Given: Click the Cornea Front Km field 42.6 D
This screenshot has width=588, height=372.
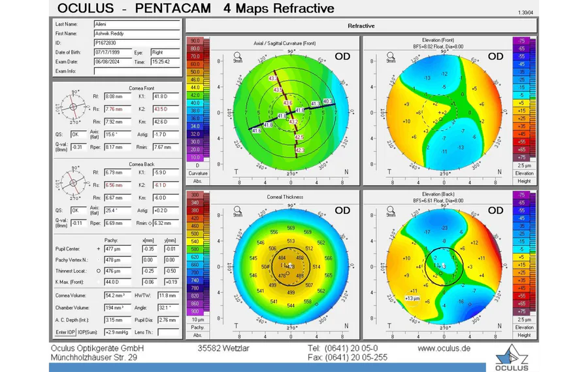Looking at the screenshot, I should [x=166, y=122].
